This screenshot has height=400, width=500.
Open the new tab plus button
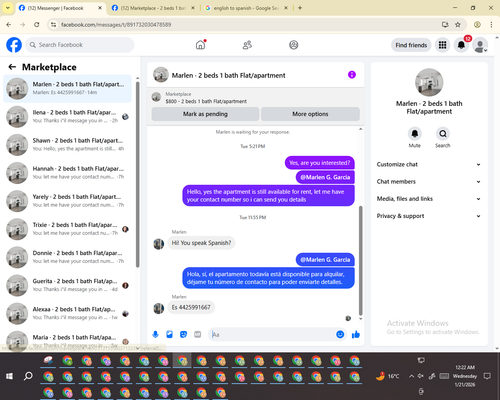pyautogui.click(x=300, y=8)
